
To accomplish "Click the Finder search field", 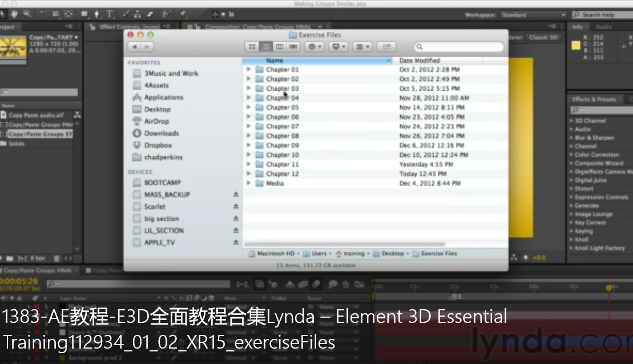I will (459, 47).
